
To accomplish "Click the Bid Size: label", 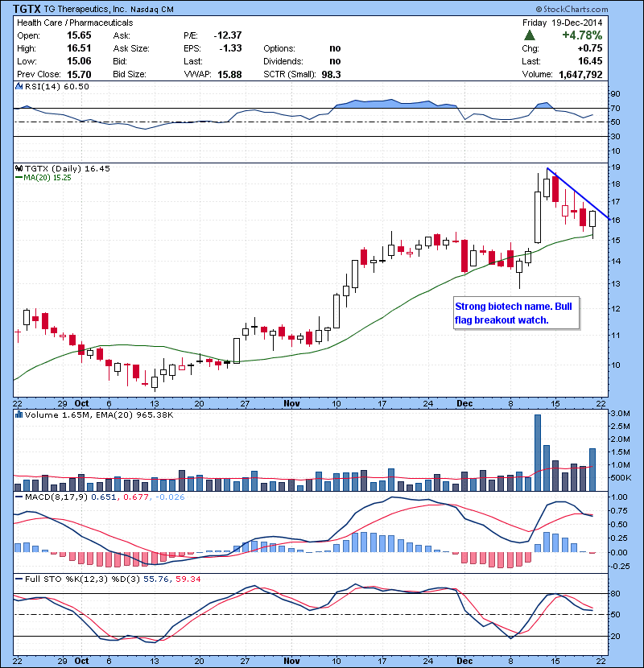I will coord(130,74).
